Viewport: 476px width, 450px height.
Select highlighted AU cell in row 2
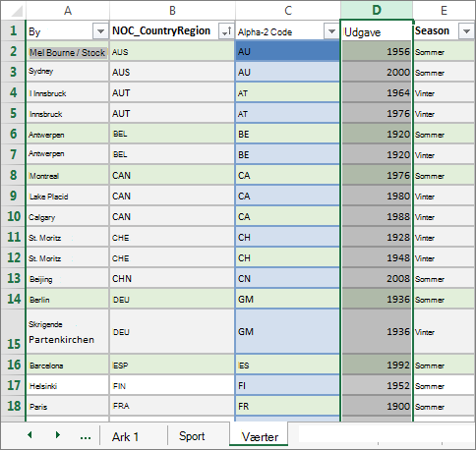coord(287,51)
